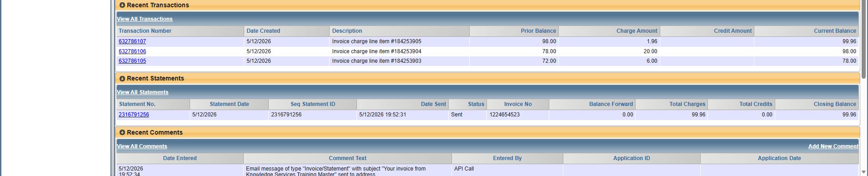
Task: Collapse the Recent Comments section icon
Action: [x=122, y=132]
